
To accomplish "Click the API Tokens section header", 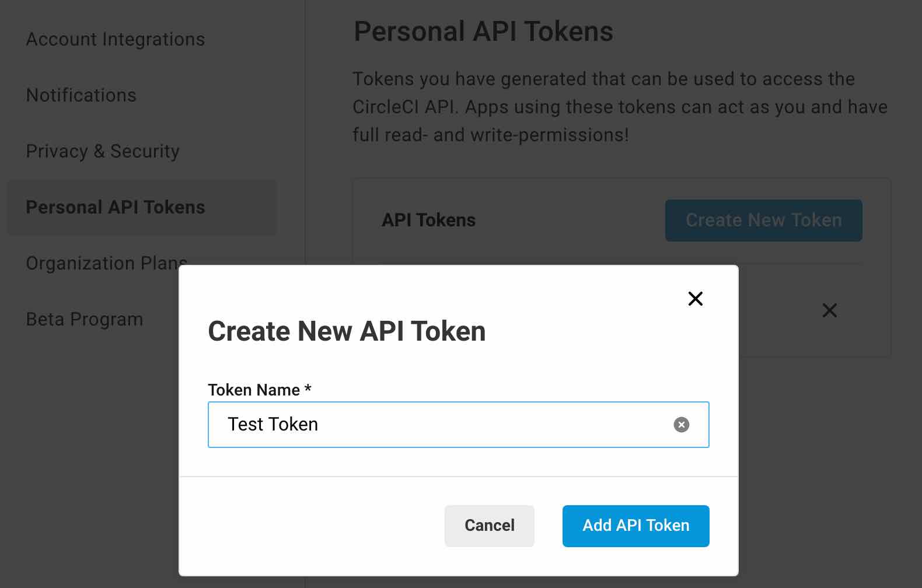I will click(429, 220).
